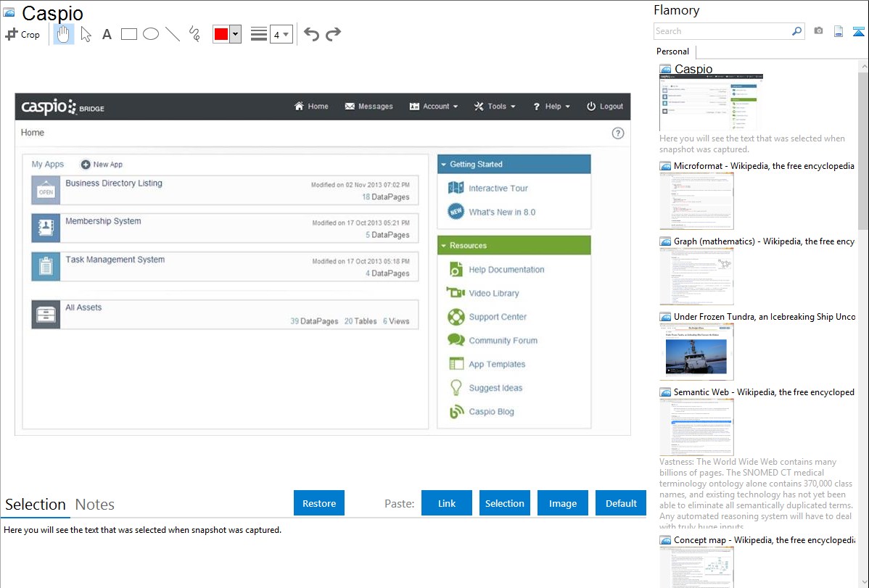The height and width of the screenshot is (588, 869).
Task: Click What's New in 8.0
Action: tap(502, 212)
